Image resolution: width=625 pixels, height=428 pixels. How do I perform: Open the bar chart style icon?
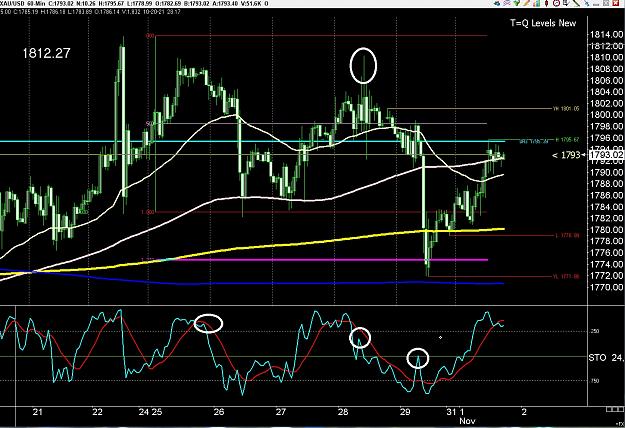click(x=537, y=3)
